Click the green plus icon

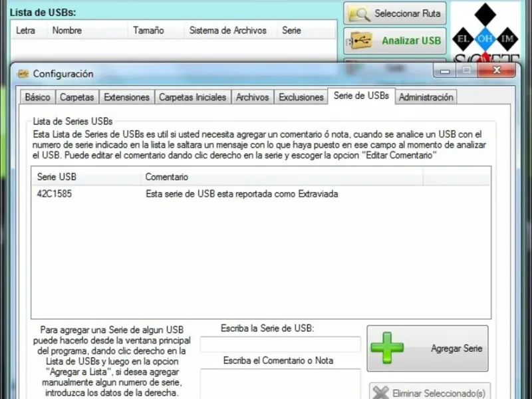click(x=387, y=348)
